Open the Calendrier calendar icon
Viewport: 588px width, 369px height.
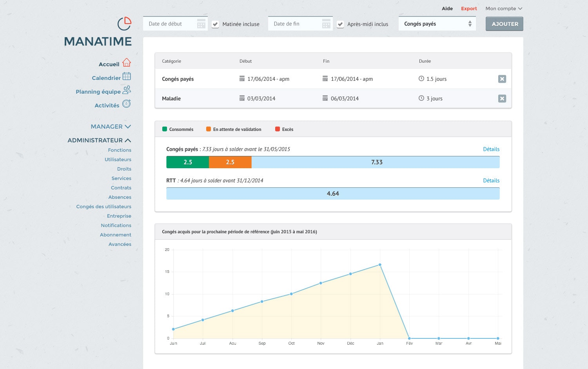pos(127,76)
